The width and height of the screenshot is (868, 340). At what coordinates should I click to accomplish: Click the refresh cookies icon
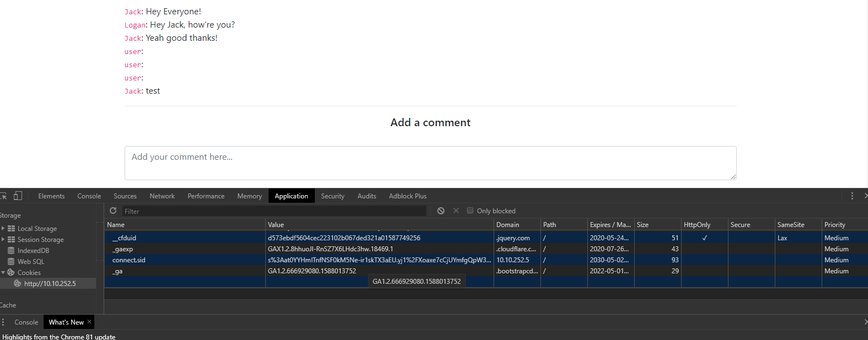pyautogui.click(x=113, y=211)
